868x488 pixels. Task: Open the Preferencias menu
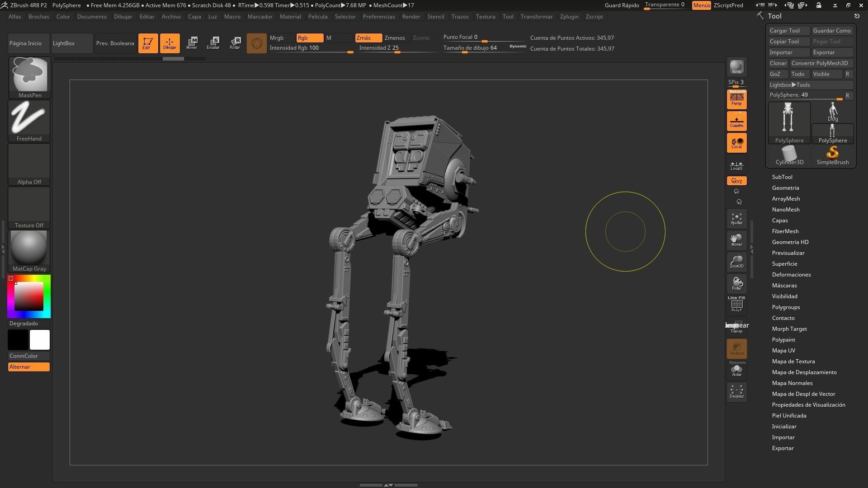point(379,17)
